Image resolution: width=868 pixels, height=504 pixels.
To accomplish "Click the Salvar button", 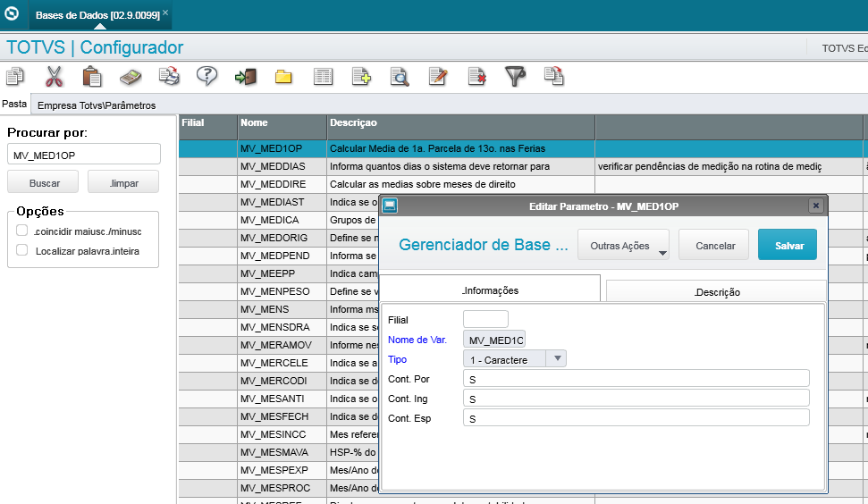I will coord(788,245).
